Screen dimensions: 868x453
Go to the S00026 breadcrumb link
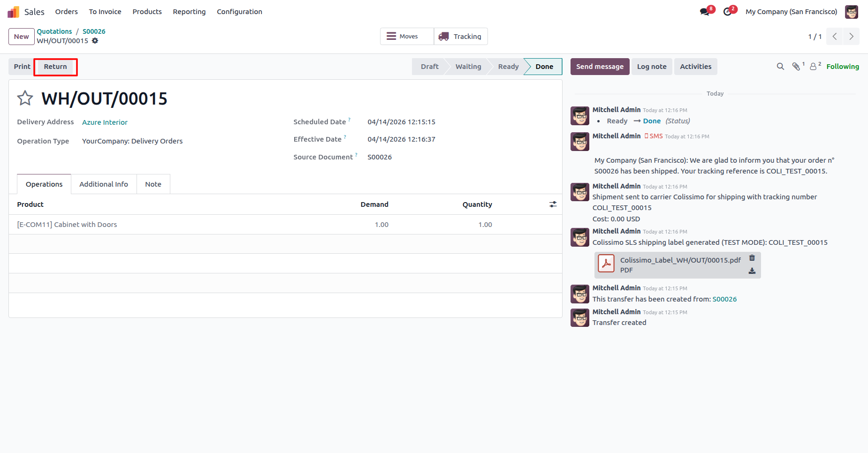tap(94, 31)
